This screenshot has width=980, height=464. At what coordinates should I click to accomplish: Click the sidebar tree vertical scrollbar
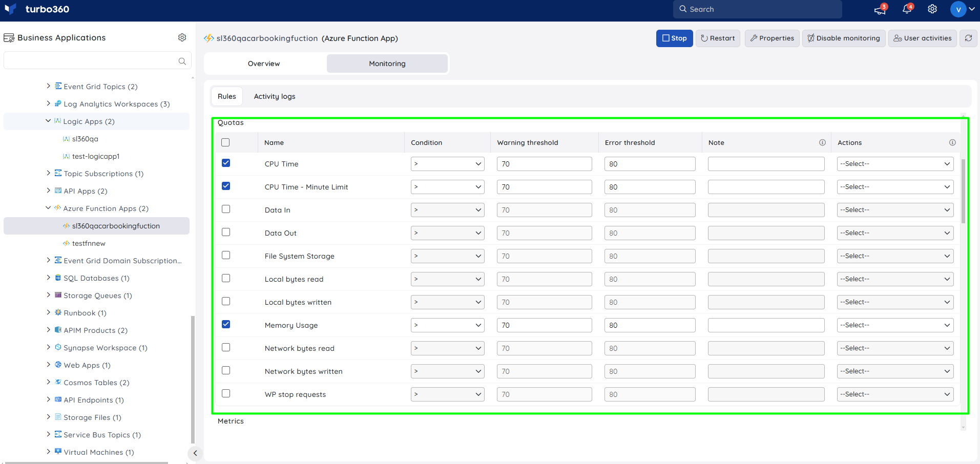pyautogui.click(x=193, y=379)
